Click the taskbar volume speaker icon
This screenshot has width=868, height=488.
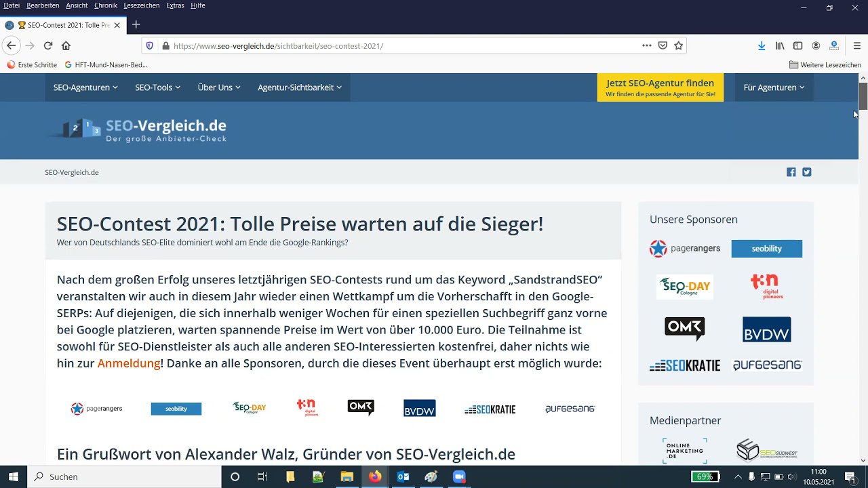[791, 476]
